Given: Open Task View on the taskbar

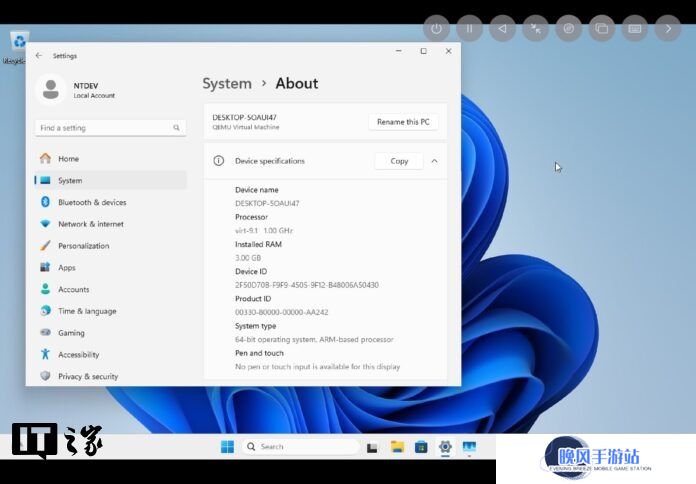Looking at the screenshot, I should (x=372, y=447).
